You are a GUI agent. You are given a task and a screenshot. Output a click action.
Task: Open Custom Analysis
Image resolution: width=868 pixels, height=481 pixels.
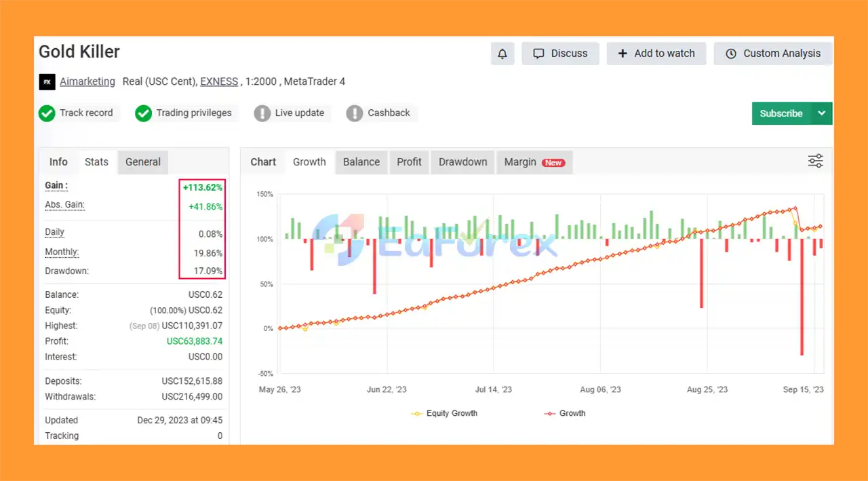click(x=772, y=54)
